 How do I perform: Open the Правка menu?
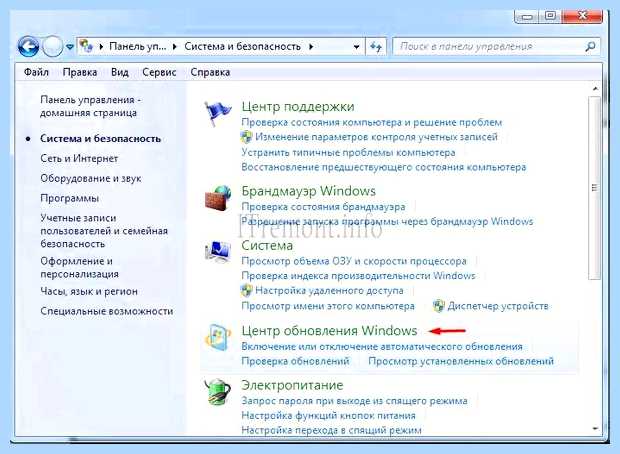80,72
